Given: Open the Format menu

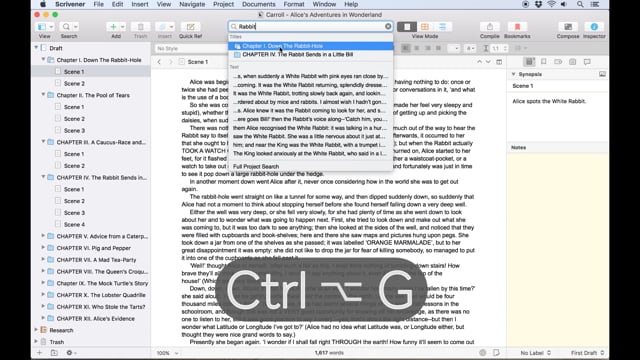Looking at the screenshot, I should click(x=294, y=4).
